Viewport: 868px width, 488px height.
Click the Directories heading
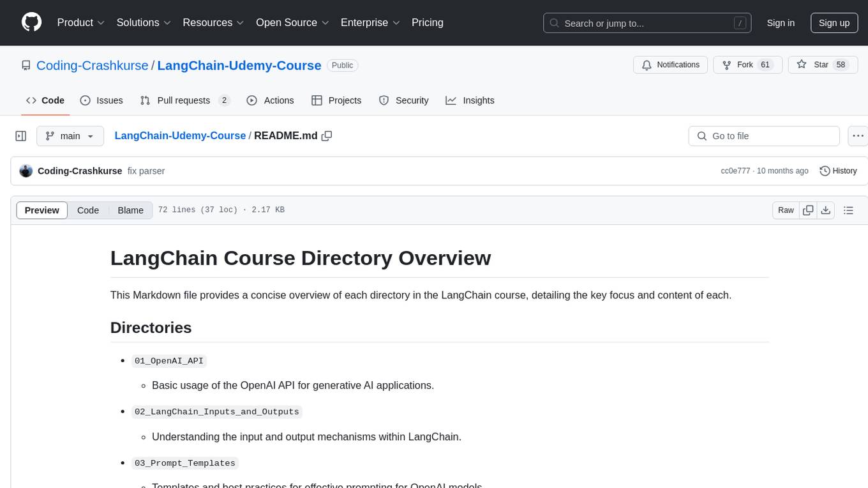(151, 328)
